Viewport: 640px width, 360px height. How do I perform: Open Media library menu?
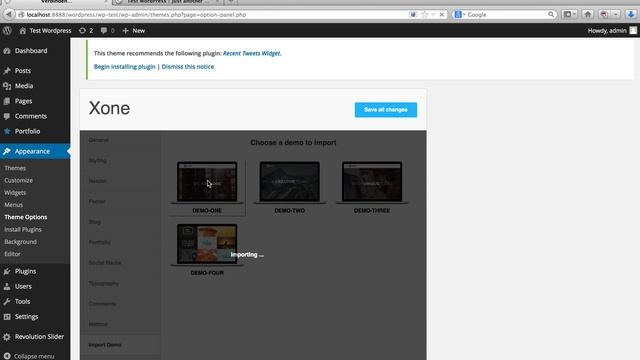click(x=24, y=86)
